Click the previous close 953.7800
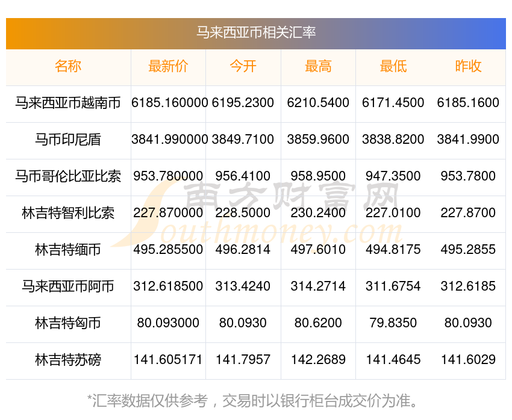 pos(468,176)
